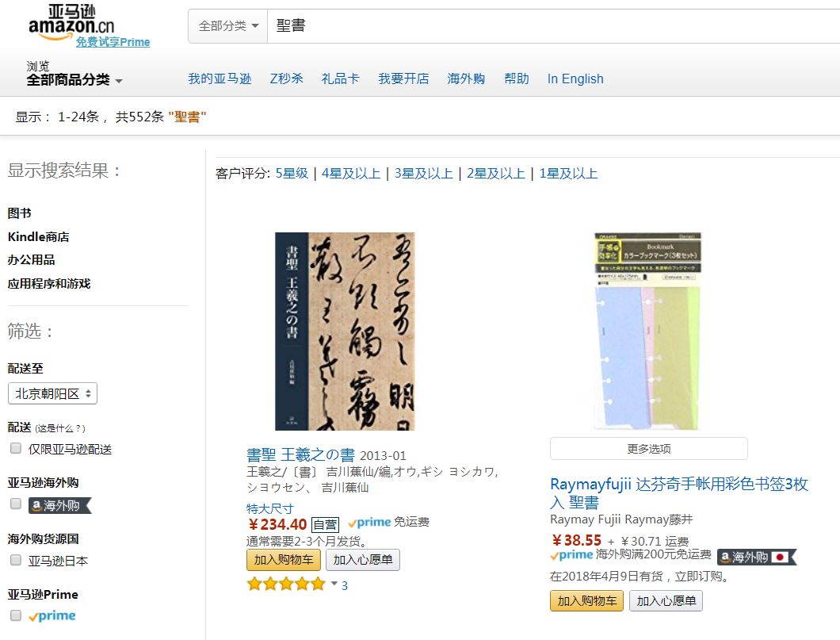Filter by 2星及以上 customer rating
This screenshot has height=640, width=840.
(x=496, y=174)
